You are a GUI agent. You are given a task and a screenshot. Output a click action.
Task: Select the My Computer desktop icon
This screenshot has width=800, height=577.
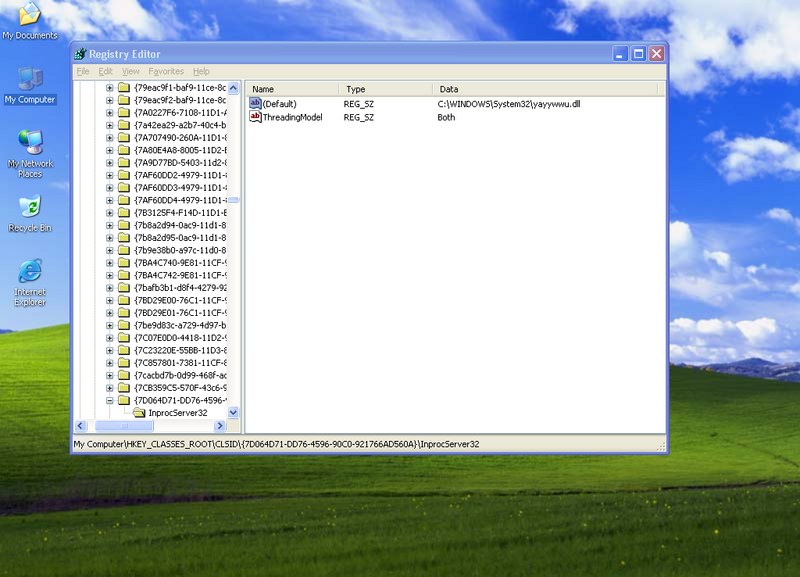click(30, 86)
